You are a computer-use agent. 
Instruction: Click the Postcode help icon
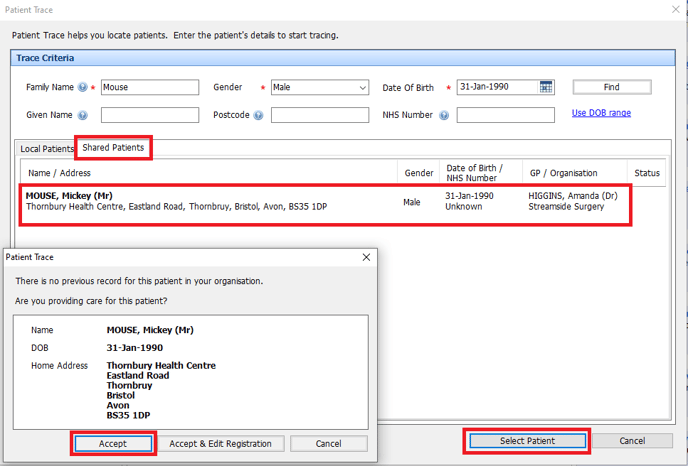[259, 115]
